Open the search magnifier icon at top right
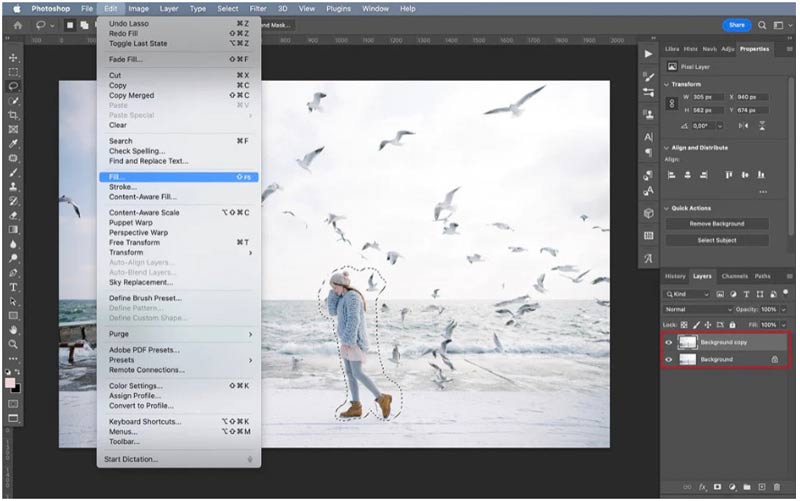Image resolution: width=800 pixels, height=501 pixels. pos(762,25)
